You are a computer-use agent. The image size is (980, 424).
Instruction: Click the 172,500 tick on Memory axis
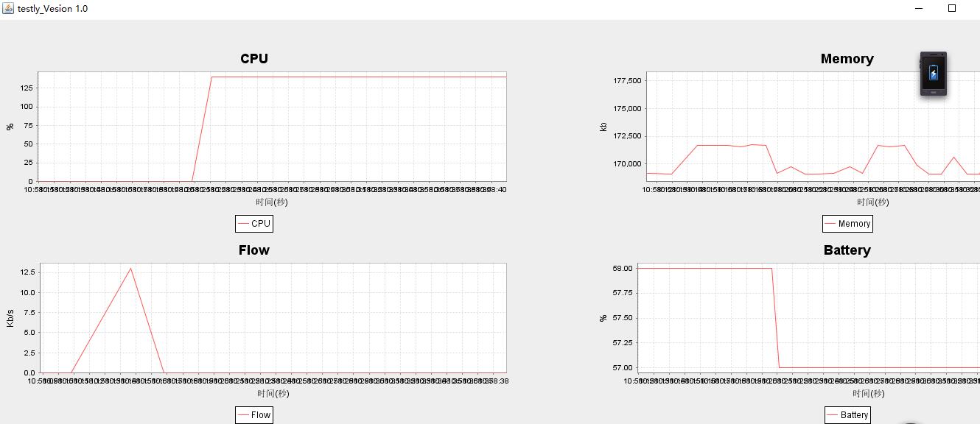pos(628,136)
